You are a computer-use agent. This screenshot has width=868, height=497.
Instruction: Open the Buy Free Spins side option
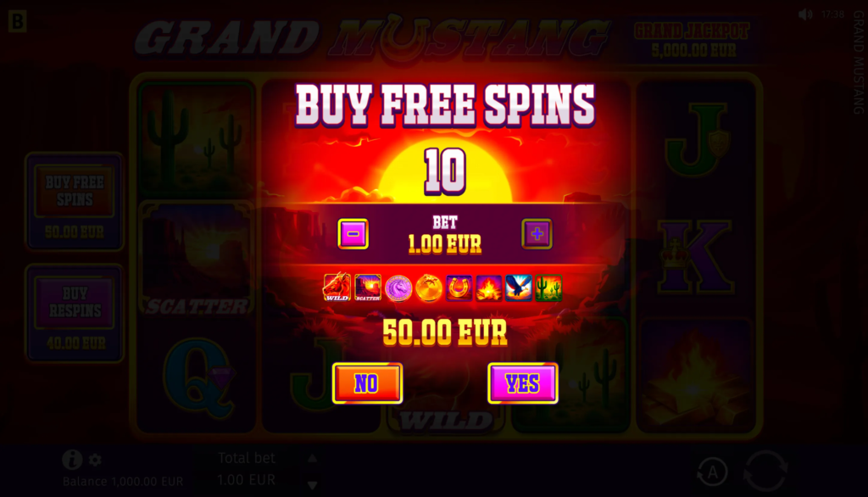tap(75, 202)
